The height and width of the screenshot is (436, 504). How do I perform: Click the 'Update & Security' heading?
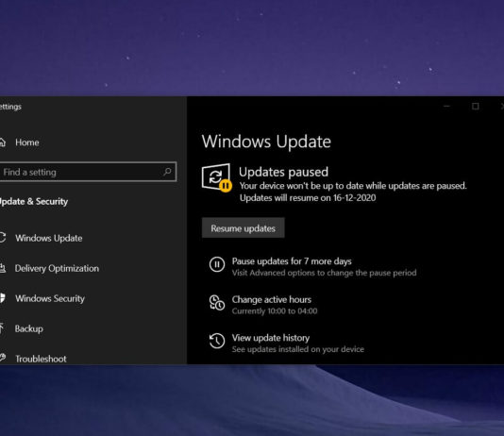(x=33, y=201)
